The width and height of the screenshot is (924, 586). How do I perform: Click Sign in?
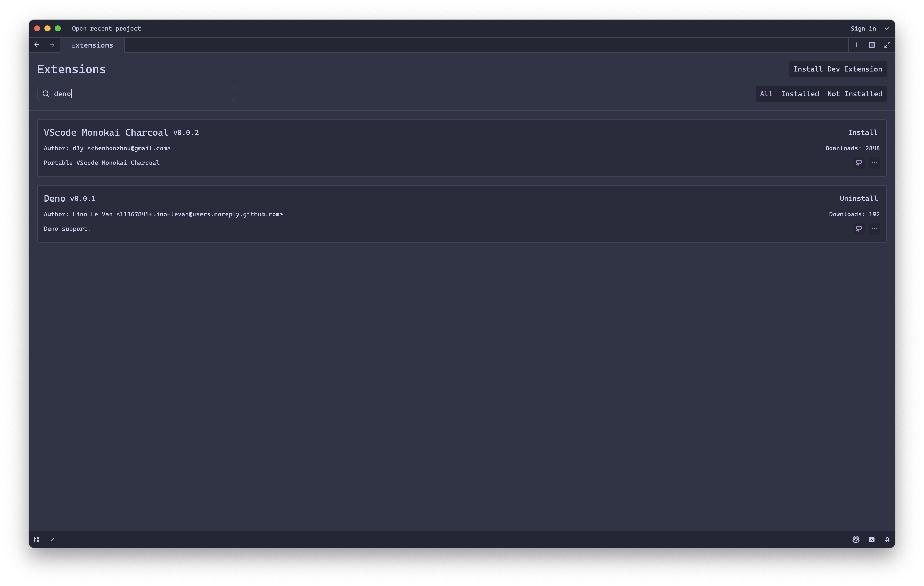click(x=863, y=29)
